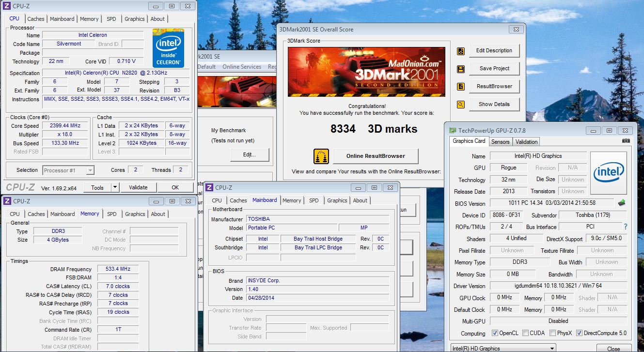
Task: Click the Core Speed value 2399.44 MHz
Action: point(65,125)
